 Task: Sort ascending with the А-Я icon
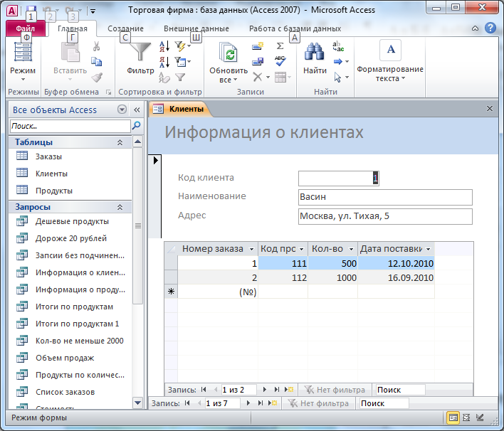pyautogui.click(x=164, y=46)
